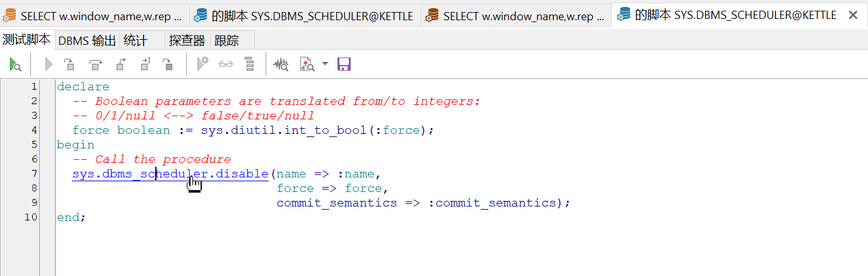Open the call stack bars icon
Viewport: 868px width, 276px height.
point(249,64)
